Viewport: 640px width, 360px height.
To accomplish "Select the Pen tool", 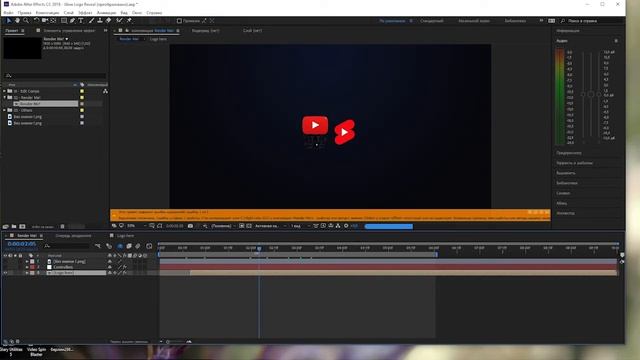I will click(72, 20).
